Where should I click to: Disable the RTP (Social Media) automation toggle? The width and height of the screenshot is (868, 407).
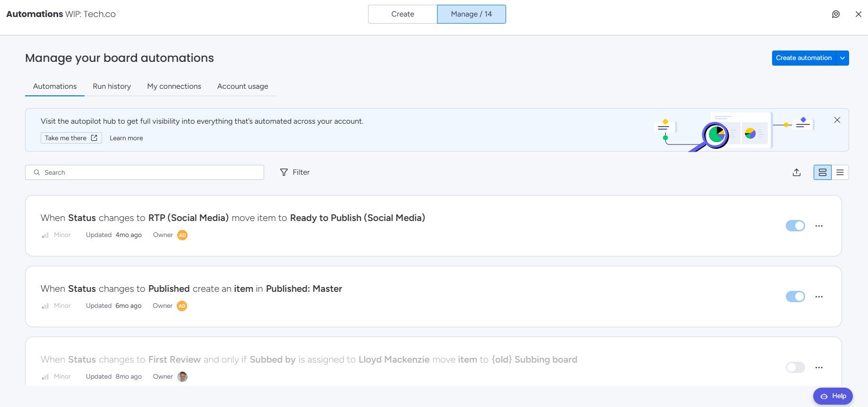pyautogui.click(x=795, y=226)
